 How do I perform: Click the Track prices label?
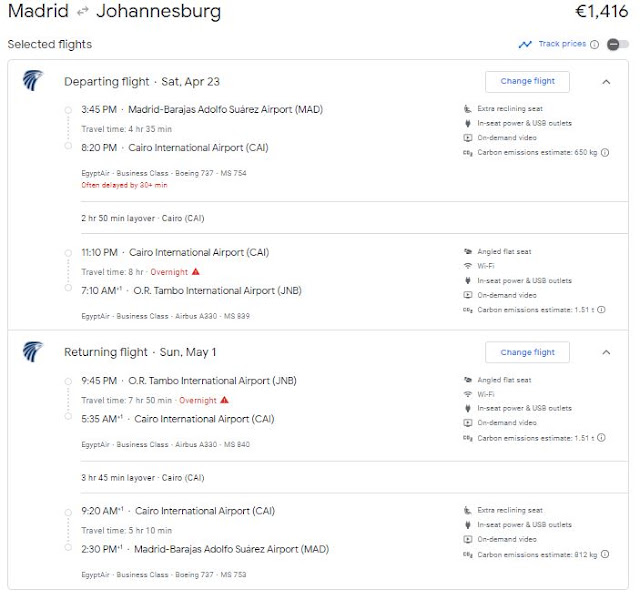coord(562,44)
